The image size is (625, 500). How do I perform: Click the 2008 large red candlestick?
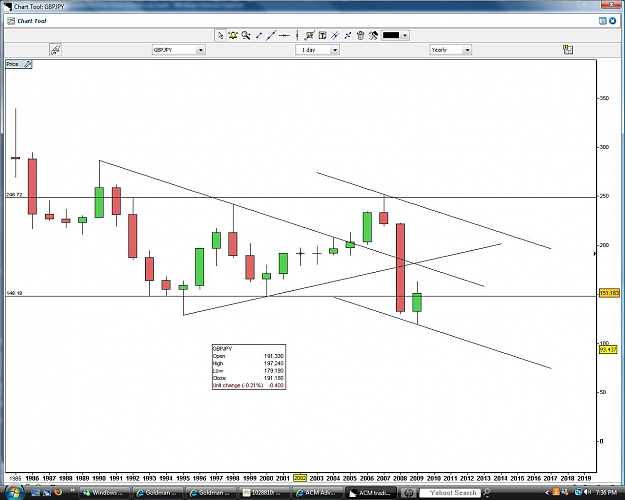point(400,268)
